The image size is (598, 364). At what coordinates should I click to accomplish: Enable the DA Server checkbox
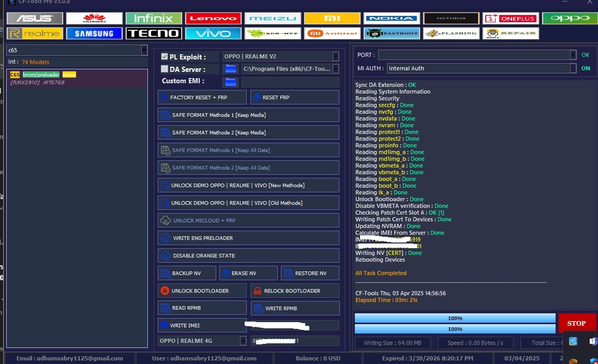(165, 69)
